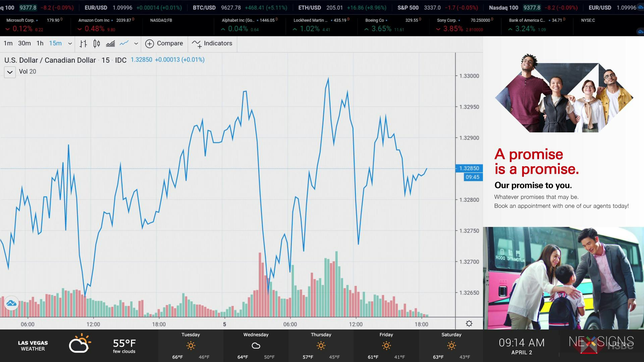Viewport: 644px width, 362px height.
Task: Expand the timeframe interval dropdown
Action: click(x=70, y=44)
